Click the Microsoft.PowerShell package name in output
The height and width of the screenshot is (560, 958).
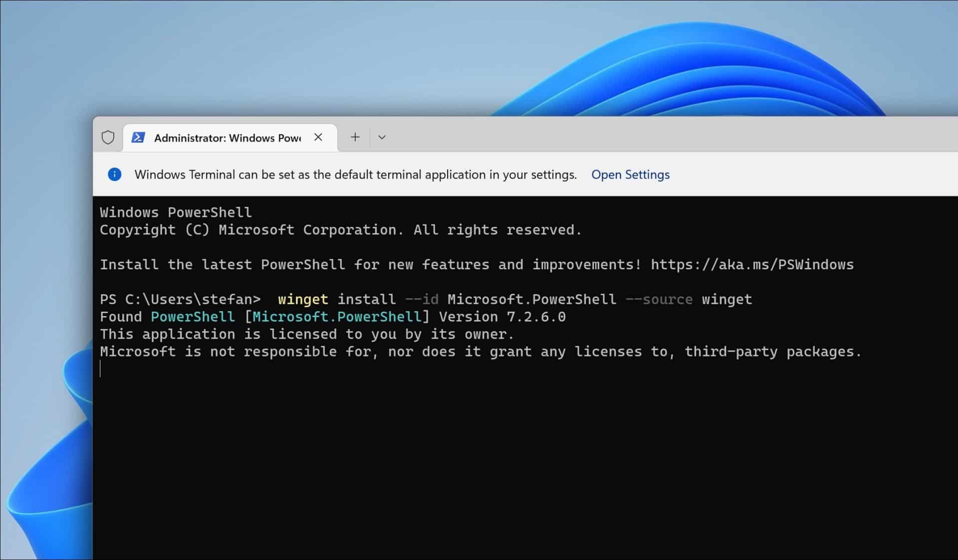click(335, 316)
